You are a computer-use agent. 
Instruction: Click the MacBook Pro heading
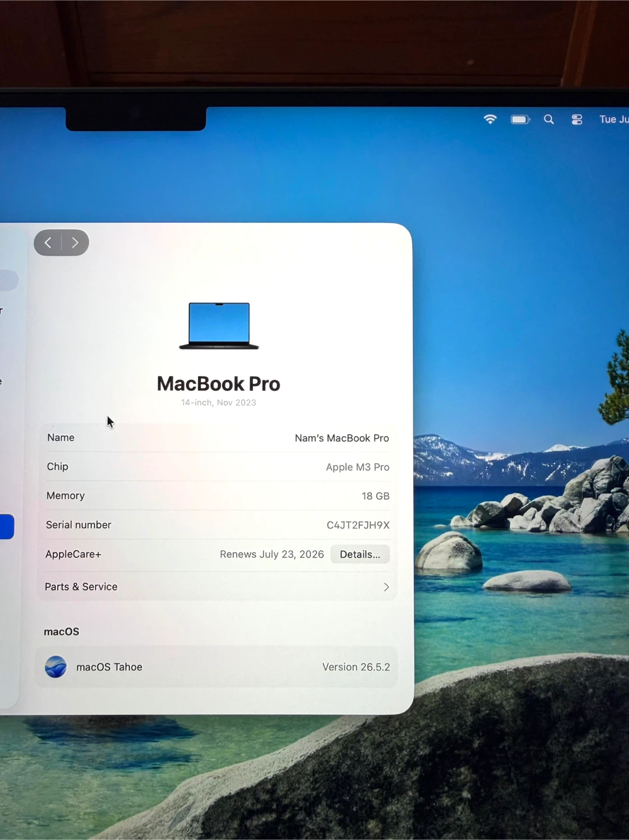(x=219, y=383)
